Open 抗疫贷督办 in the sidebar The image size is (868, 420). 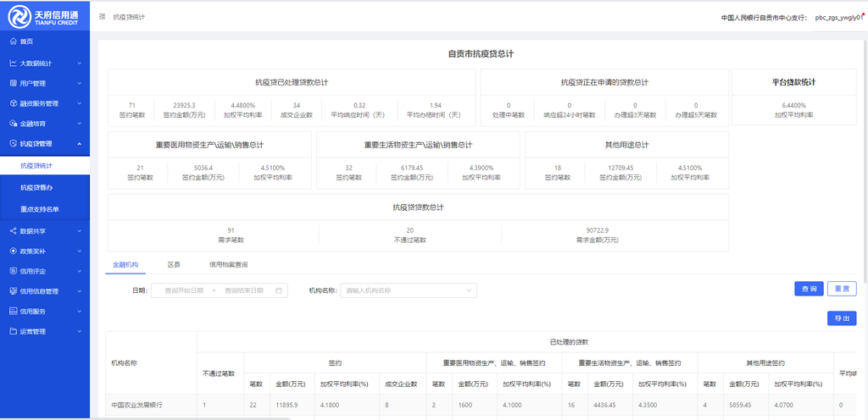point(36,187)
